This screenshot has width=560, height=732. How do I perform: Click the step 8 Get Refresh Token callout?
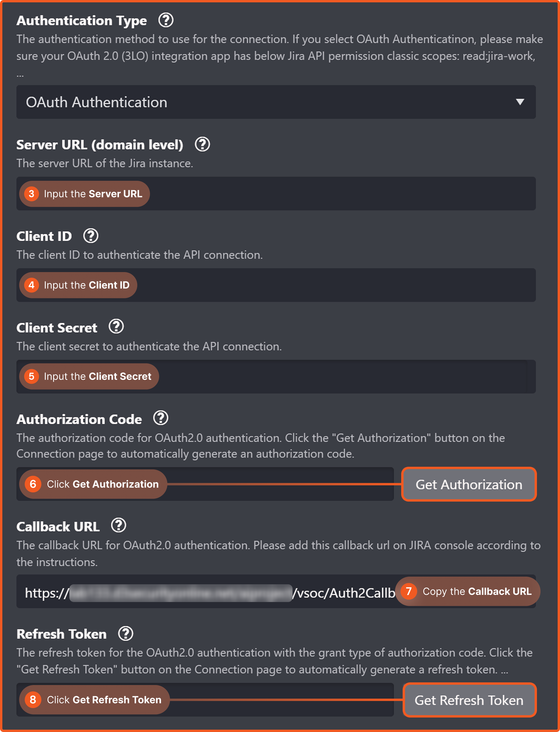95,700
